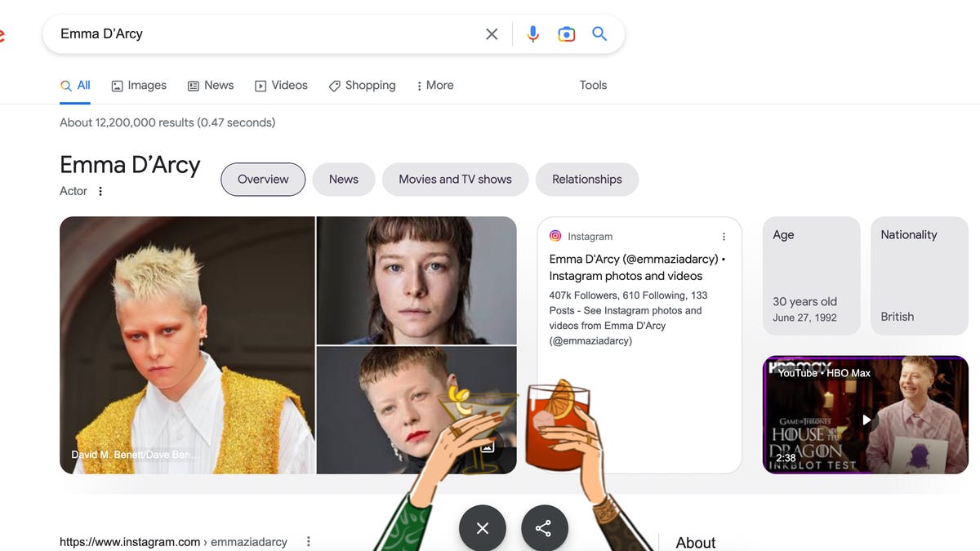This screenshot has height=551, width=980.
Task: Open options menu beside Actor label
Action: [100, 191]
